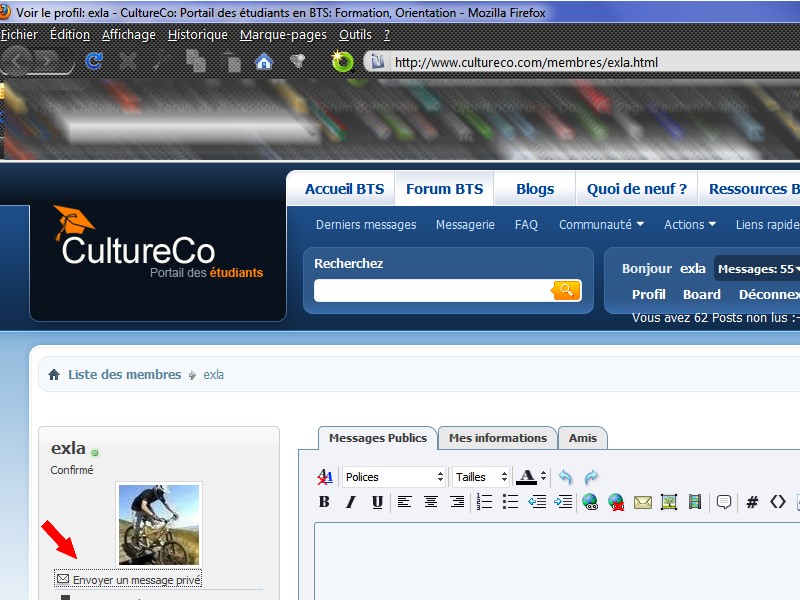Click the ordered numbered list icon
This screenshot has width=800, height=600.
[485, 502]
